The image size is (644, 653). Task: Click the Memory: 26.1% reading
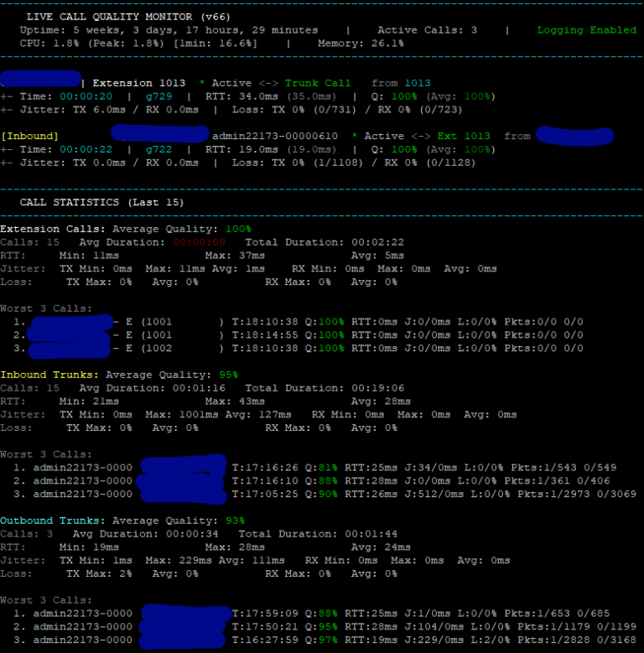[361, 44]
